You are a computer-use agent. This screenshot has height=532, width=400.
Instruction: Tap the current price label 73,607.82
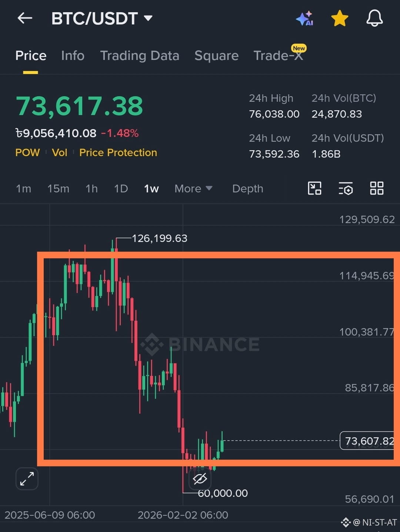[x=369, y=441]
